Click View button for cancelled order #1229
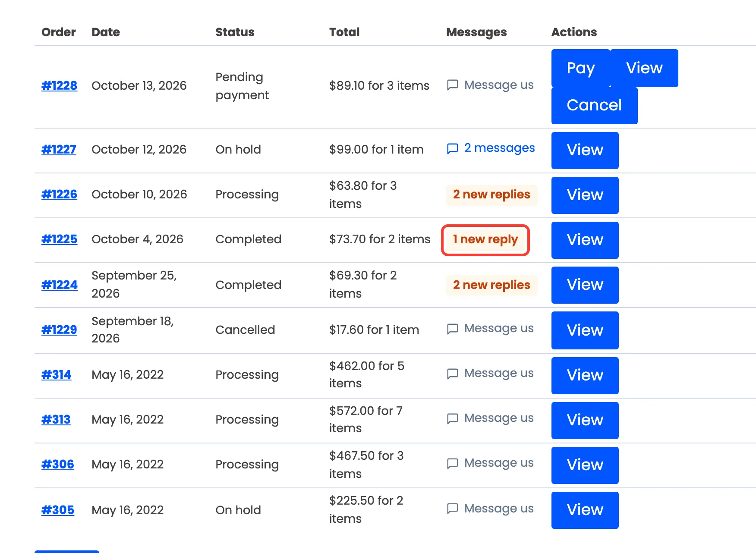The width and height of the screenshot is (756, 553). click(x=585, y=330)
